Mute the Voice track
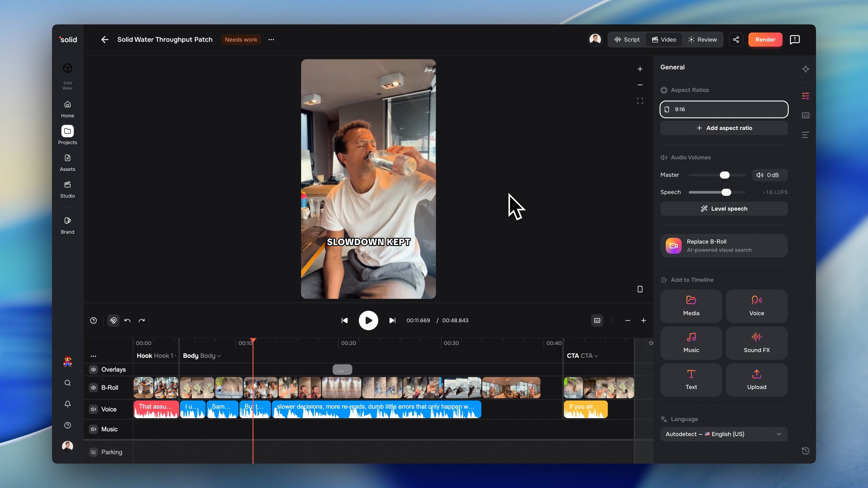Screen dimensions: 868x488 coord(93,409)
